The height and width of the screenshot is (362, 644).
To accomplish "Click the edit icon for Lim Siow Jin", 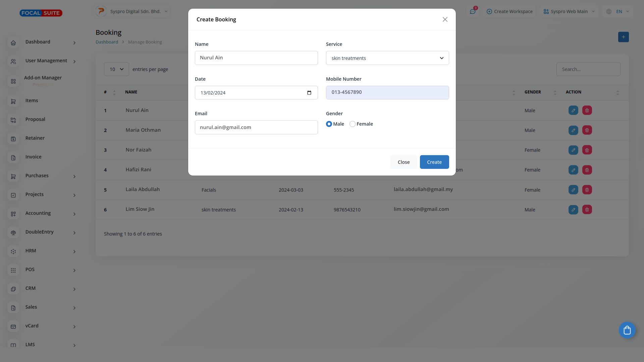I will (573, 210).
